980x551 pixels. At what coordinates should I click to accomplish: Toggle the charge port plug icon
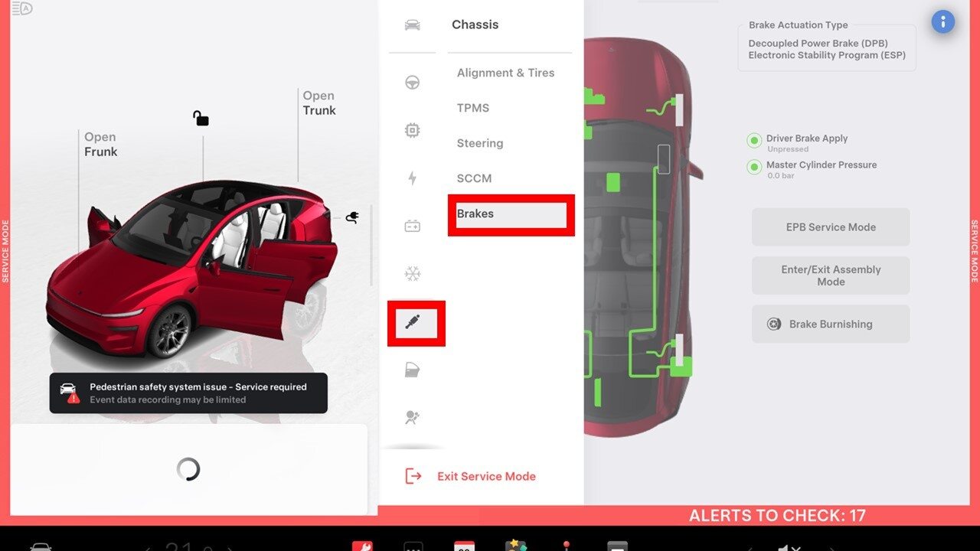pos(352,217)
